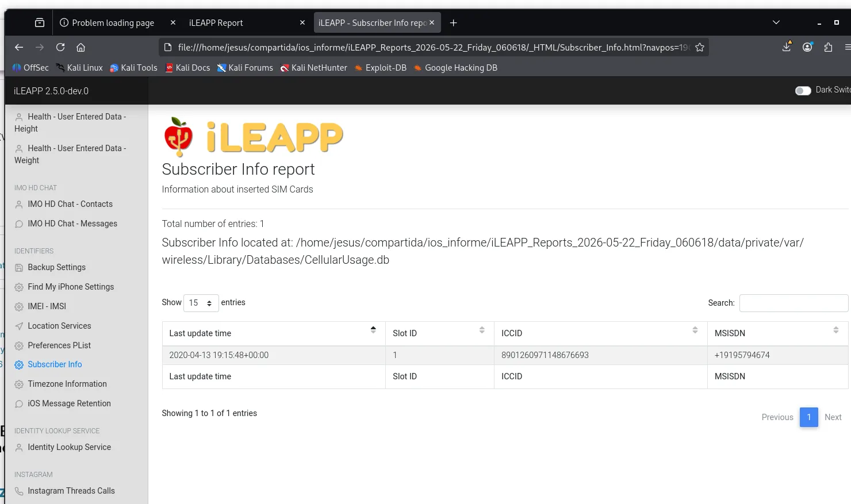Close the Subscriber Info report tab
The image size is (851, 504).
432,22
